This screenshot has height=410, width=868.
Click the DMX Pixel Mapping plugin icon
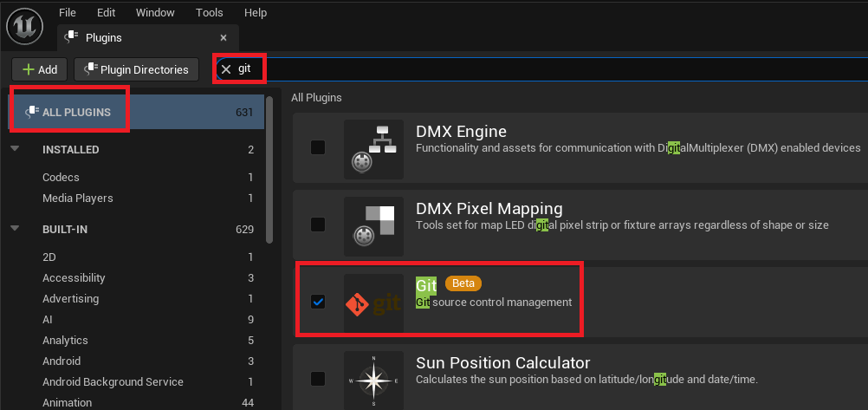pos(373,226)
